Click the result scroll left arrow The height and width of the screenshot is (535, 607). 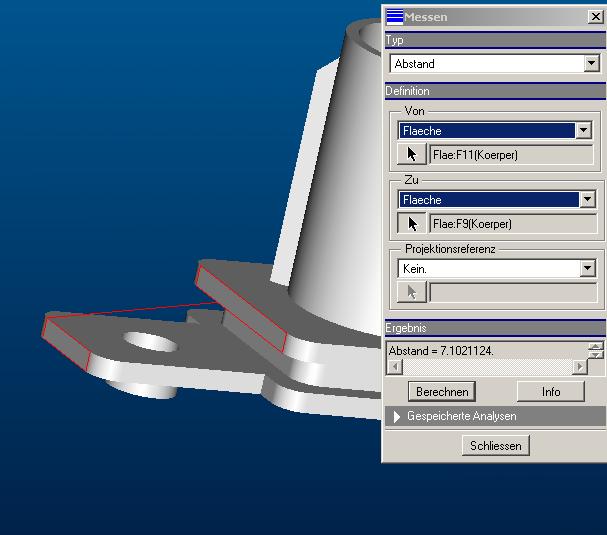click(x=394, y=366)
